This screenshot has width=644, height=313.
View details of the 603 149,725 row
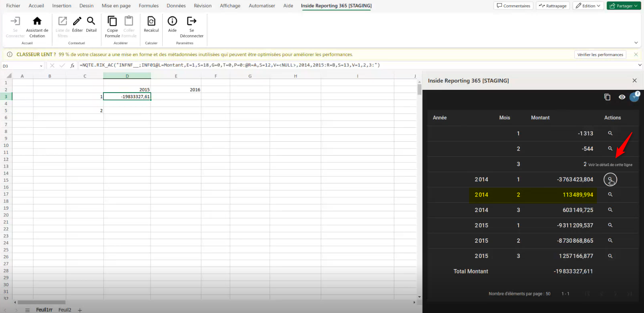click(x=610, y=210)
